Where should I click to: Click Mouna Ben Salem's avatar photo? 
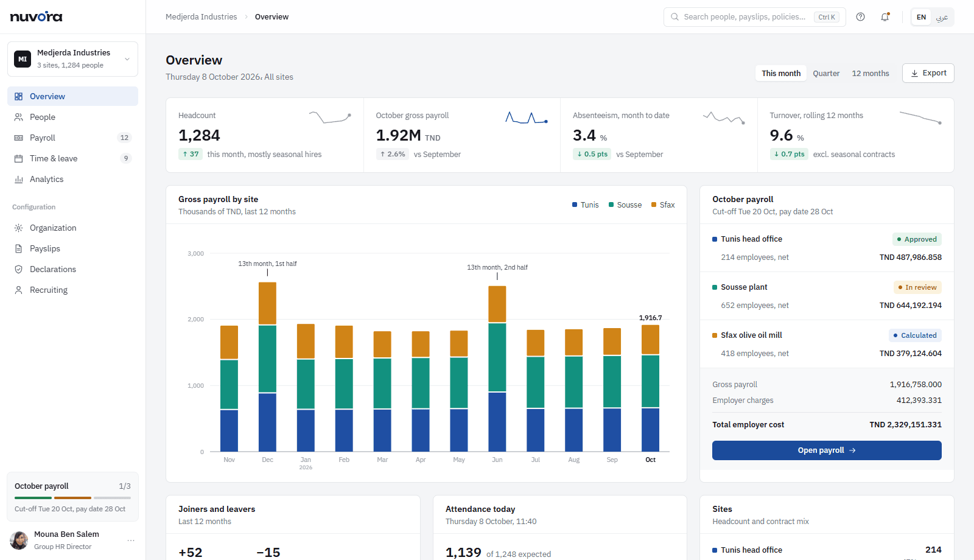coord(19,540)
